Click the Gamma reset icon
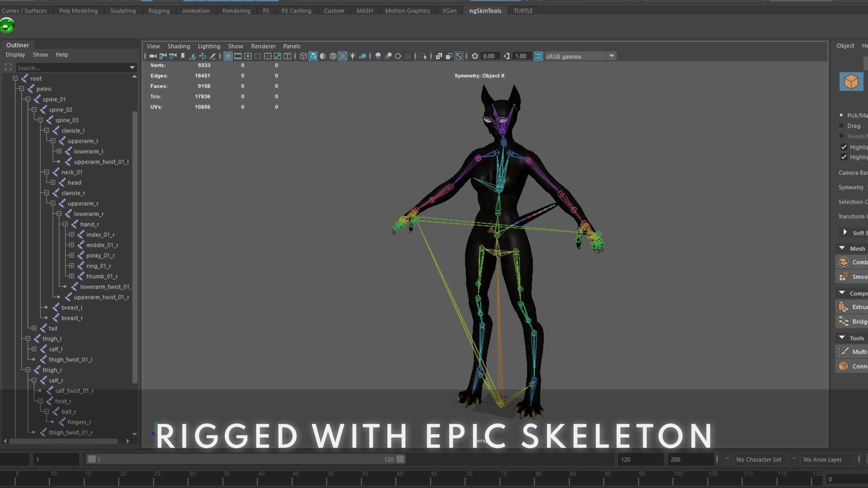Image resolution: width=868 pixels, height=488 pixels. tap(507, 56)
